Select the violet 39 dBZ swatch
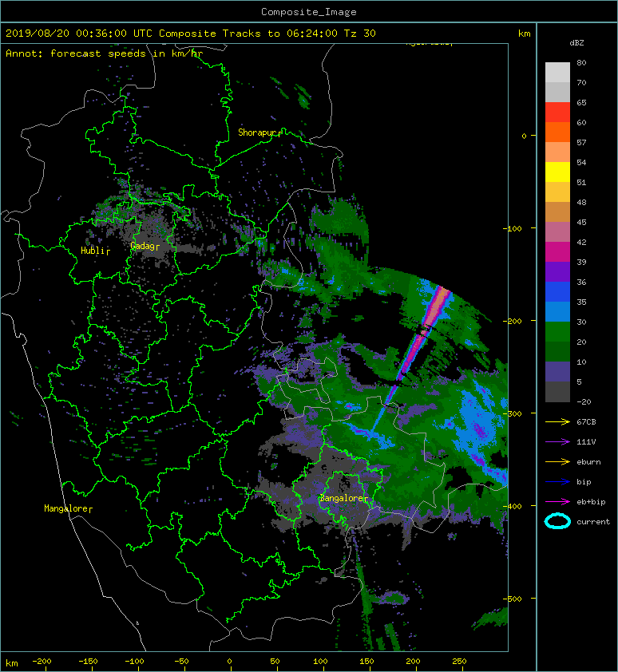This screenshot has width=618, height=672. coord(557,271)
